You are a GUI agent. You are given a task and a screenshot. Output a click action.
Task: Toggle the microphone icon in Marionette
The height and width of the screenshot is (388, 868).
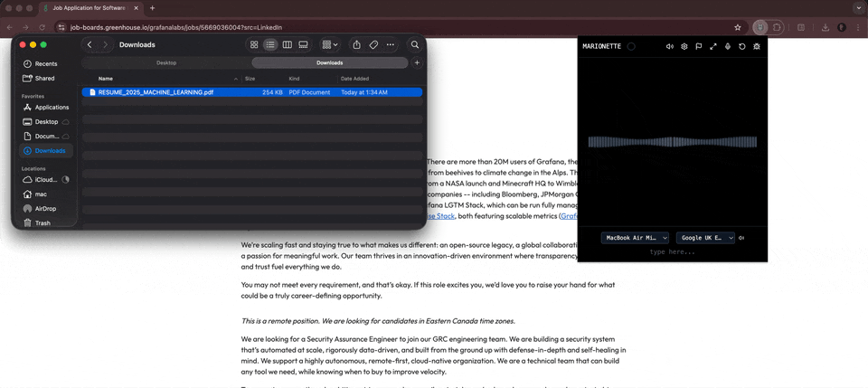(727, 46)
